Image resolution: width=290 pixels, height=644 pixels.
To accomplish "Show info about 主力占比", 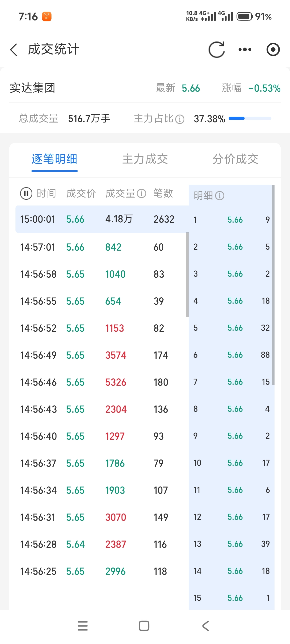I will tap(180, 119).
